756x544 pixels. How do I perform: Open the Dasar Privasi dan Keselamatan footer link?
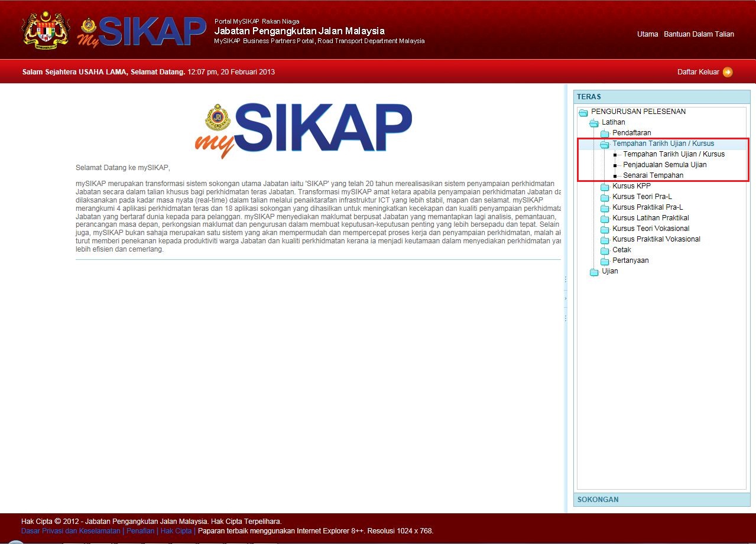[x=70, y=531]
